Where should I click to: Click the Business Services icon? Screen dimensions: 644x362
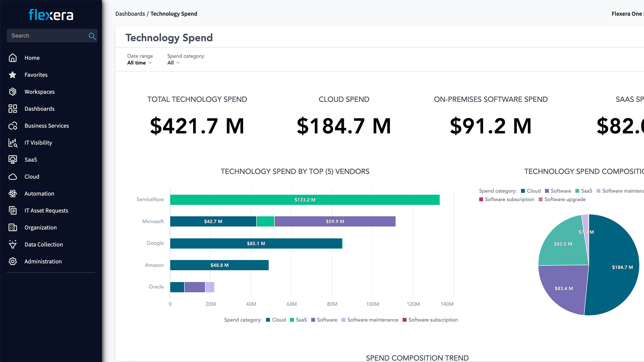coord(13,126)
